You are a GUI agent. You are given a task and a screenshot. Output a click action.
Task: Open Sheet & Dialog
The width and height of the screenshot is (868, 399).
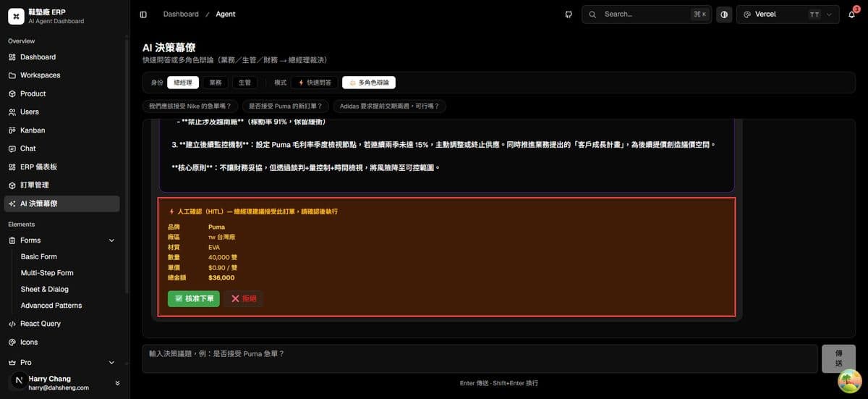(44, 289)
